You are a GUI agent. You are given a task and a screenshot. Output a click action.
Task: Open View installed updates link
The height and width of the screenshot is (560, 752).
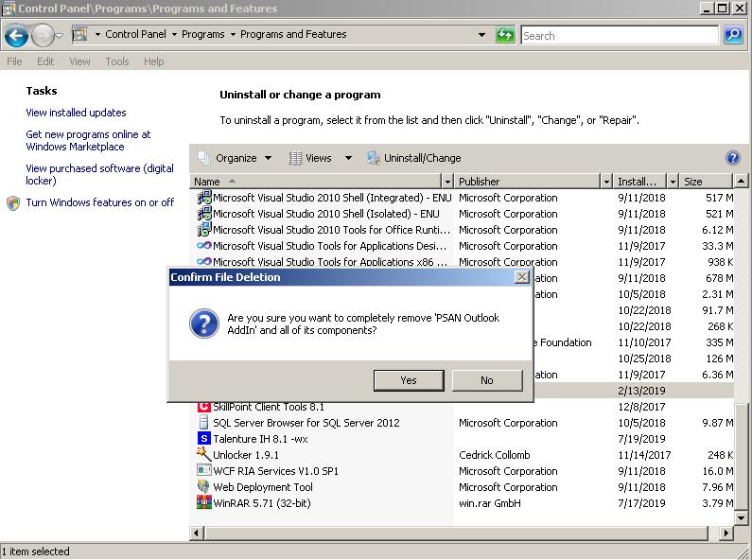tap(76, 113)
